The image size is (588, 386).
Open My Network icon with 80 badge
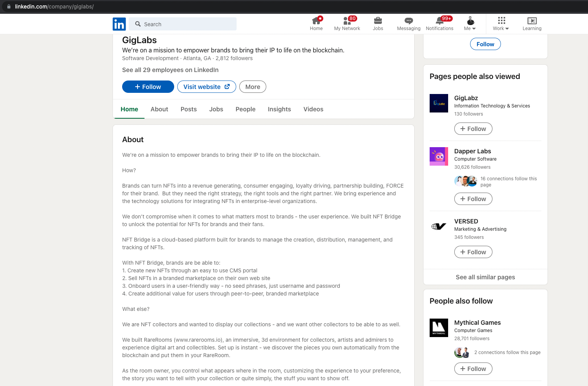(x=347, y=21)
